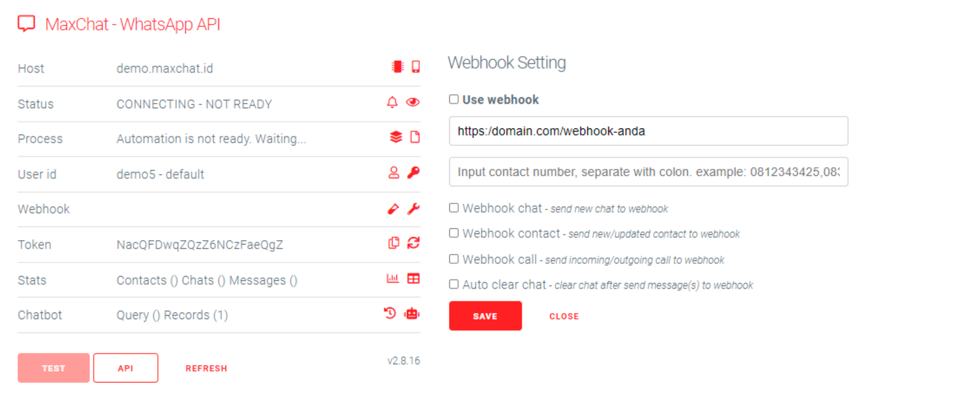Click the history clock icon in Chatbot row

(x=390, y=313)
